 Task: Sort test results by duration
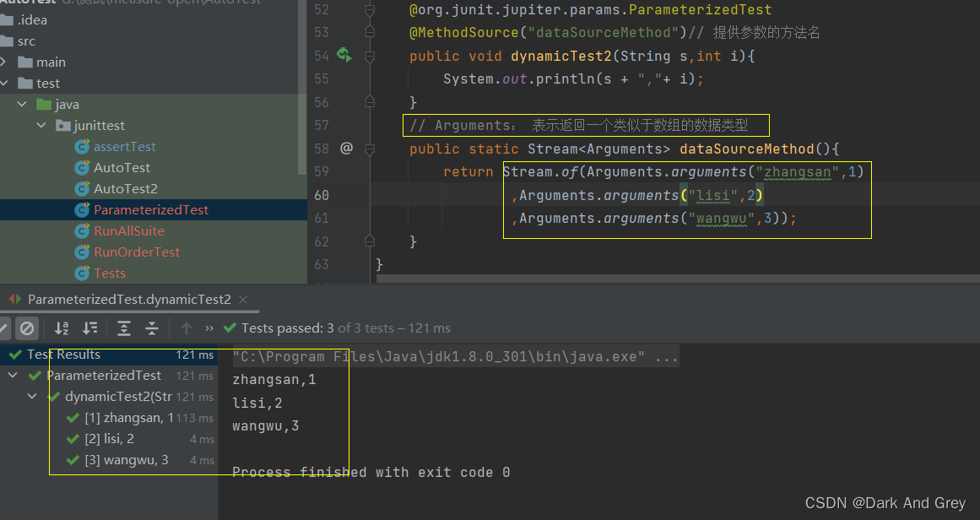click(x=90, y=328)
